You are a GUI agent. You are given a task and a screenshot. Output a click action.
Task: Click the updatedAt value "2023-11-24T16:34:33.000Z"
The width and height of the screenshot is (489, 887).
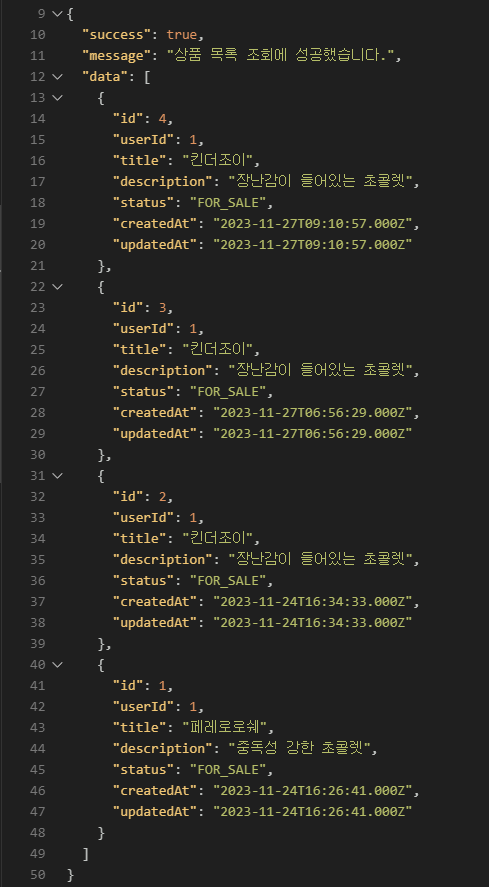(x=313, y=623)
